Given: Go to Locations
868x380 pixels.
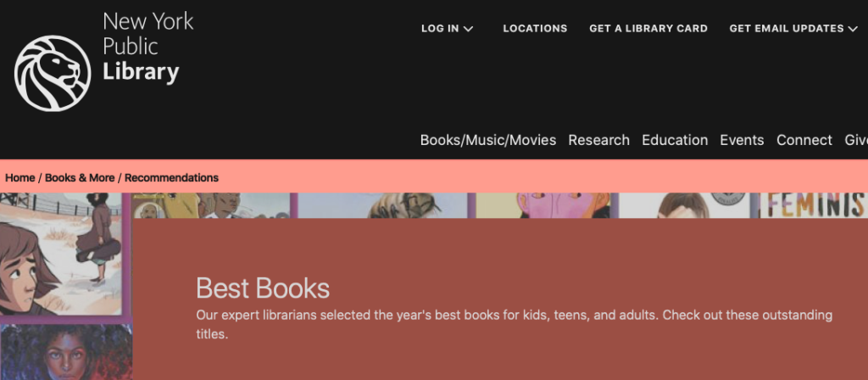Looking at the screenshot, I should pyautogui.click(x=535, y=29).
